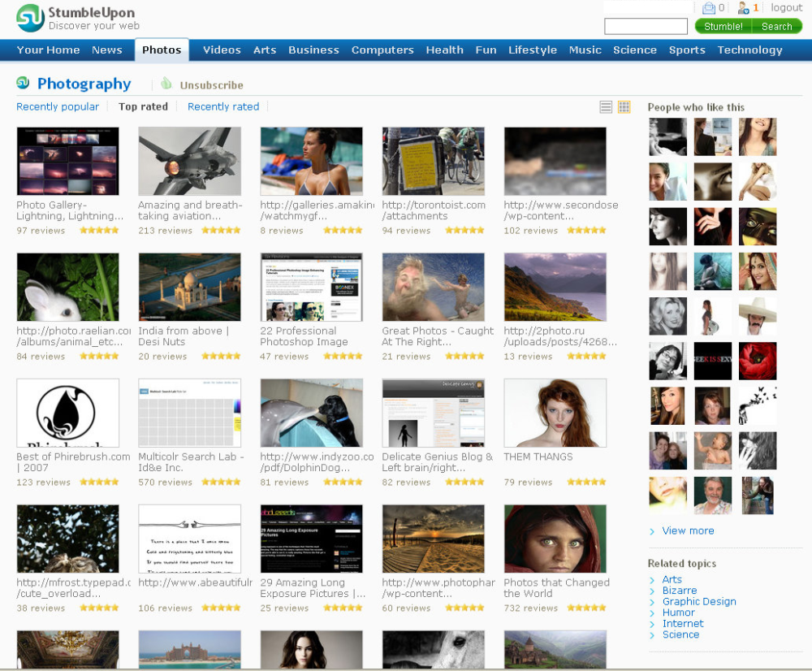Expand the Graphic Design topic arrow

[x=652, y=602]
